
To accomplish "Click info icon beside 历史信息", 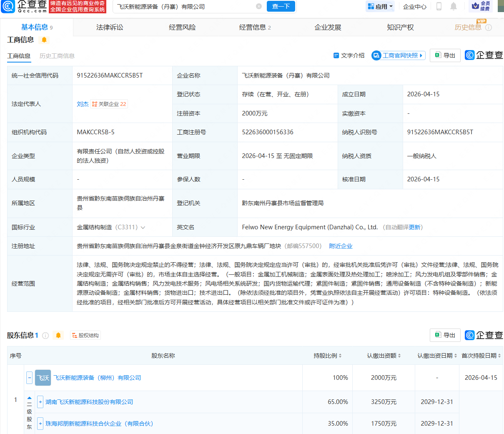I will pyautogui.click(x=489, y=28).
